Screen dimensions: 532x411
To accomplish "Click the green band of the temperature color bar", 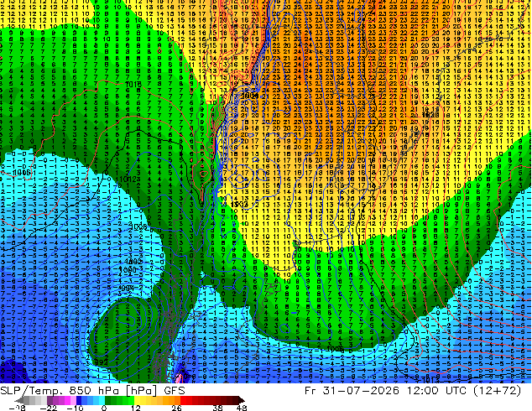I will pyautogui.click(x=119, y=400).
